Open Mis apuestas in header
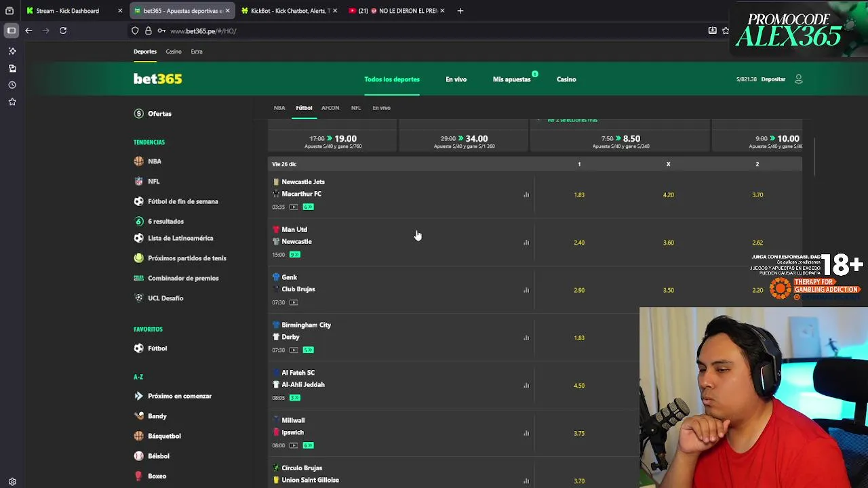The width and height of the screenshot is (868, 488). pyautogui.click(x=512, y=79)
